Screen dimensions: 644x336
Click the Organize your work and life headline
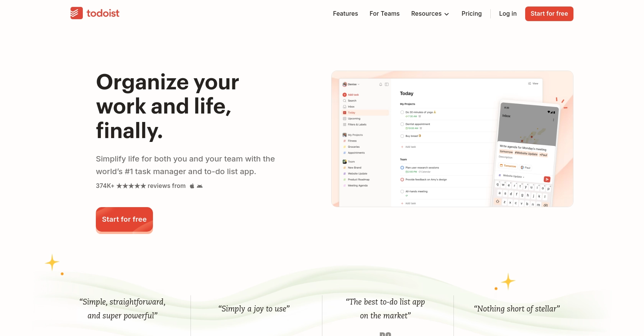pyautogui.click(x=168, y=106)
